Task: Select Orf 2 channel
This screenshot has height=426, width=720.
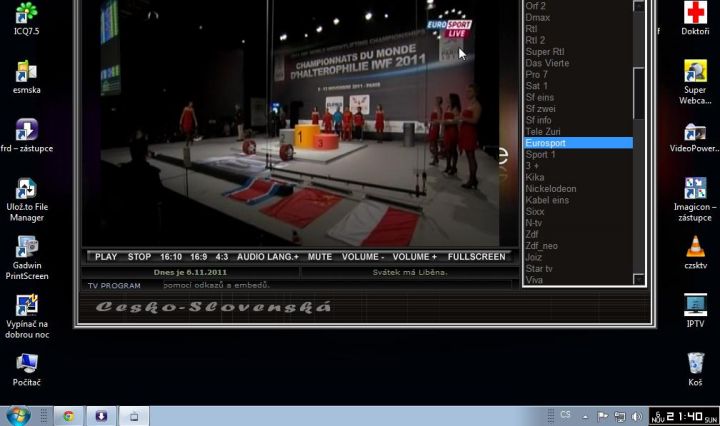Action: [535, 6]
